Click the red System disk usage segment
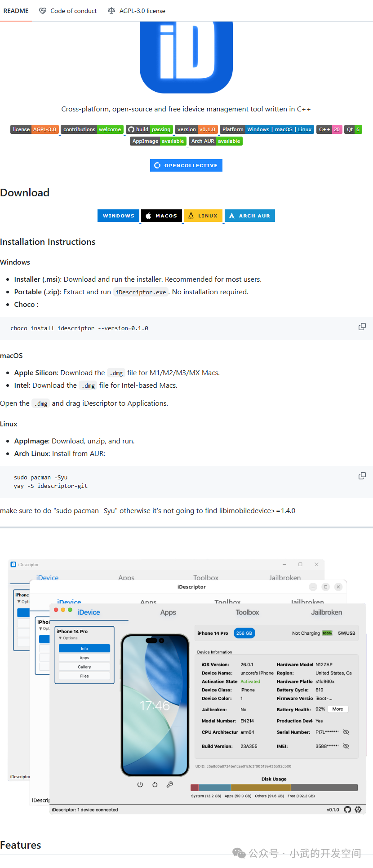 pyautogui.click(x=195, y=788)
